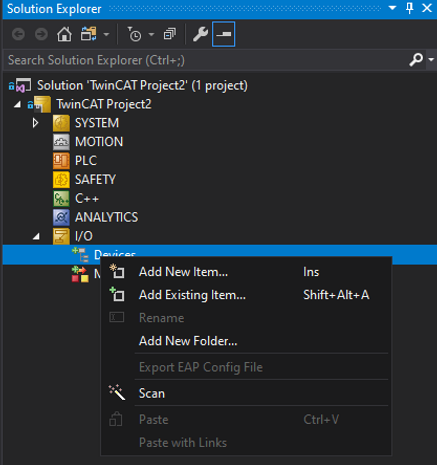This screenshot has height=465, width=437.
Task: Collapse the TwinCAT Project2 node
Action: pyautogui.click(x=17, y=105)
